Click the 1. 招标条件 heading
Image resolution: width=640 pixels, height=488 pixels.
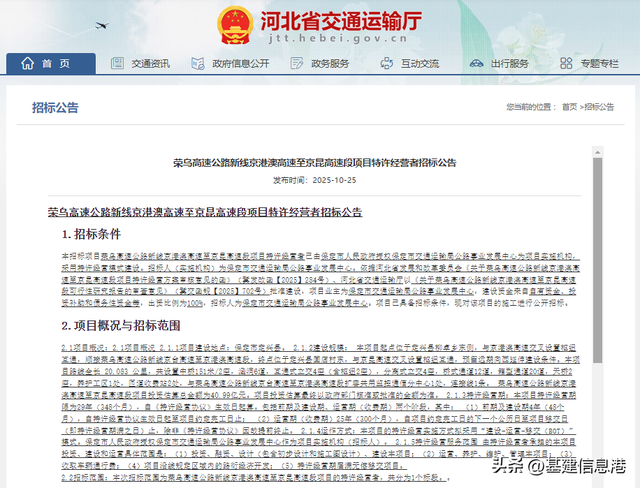pyautogui.click(x=91, y=234)
